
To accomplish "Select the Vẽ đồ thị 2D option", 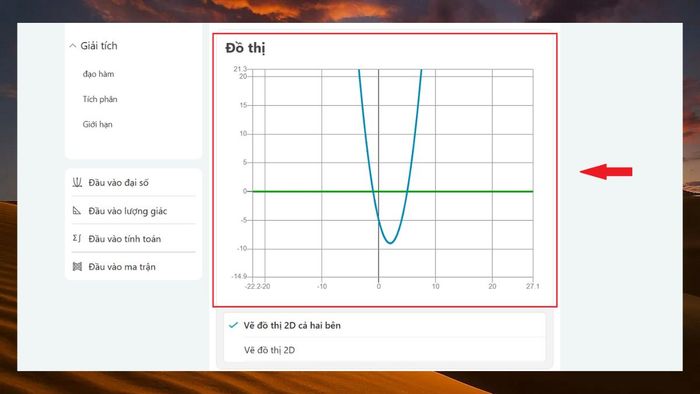I will click(x=269, y=350).
